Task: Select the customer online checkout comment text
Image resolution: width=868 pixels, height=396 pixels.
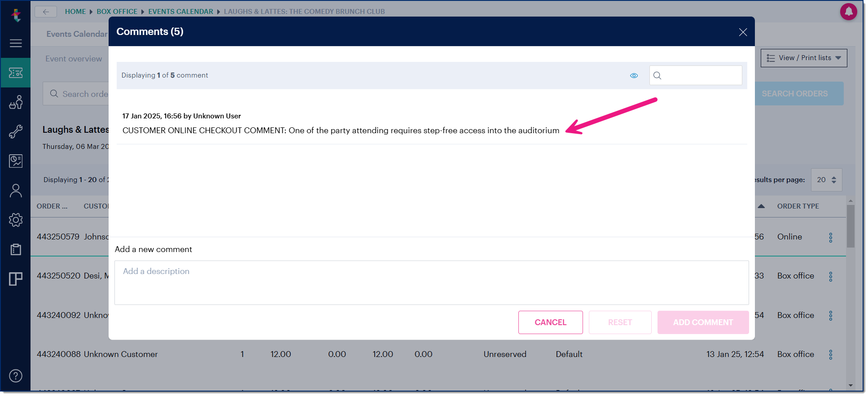Action: coord(341,131)
